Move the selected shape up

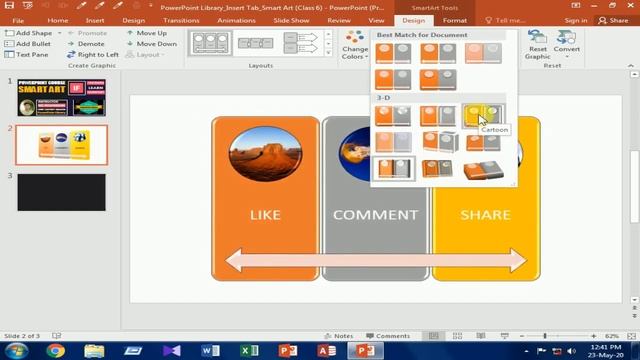point(147,33)
